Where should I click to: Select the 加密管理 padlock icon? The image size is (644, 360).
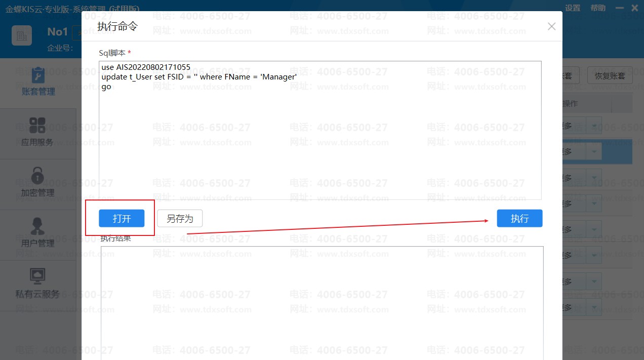coord(37,176)
